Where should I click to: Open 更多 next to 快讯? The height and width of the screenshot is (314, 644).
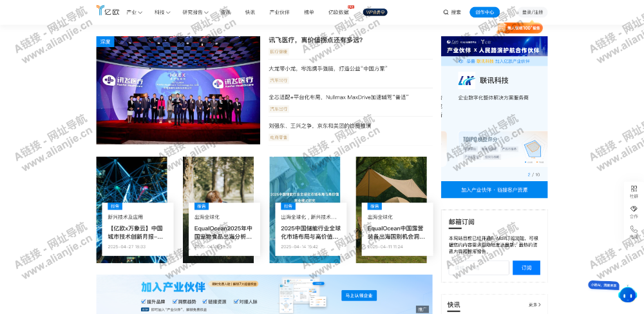(535, 305)
